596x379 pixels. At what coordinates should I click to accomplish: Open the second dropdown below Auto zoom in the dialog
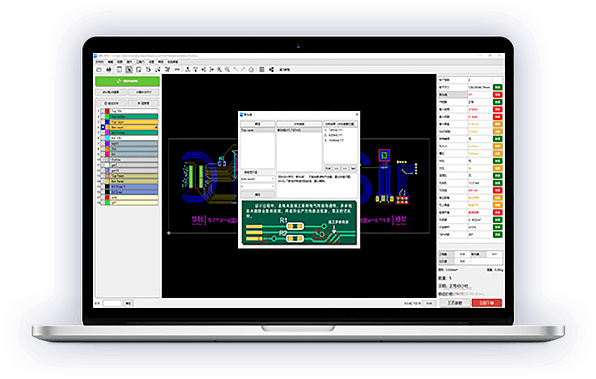[x=257, y=186]
